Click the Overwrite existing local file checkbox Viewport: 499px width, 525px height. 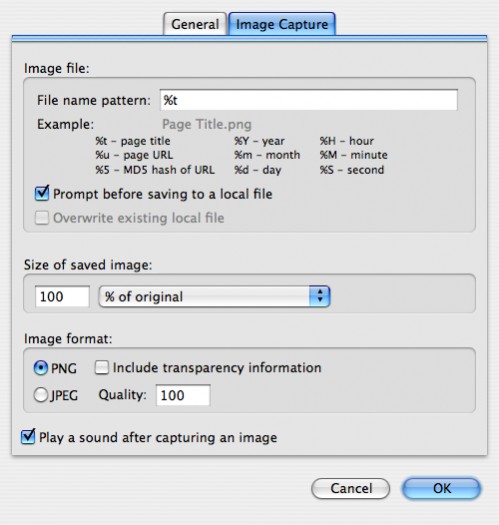pos(42,218)
